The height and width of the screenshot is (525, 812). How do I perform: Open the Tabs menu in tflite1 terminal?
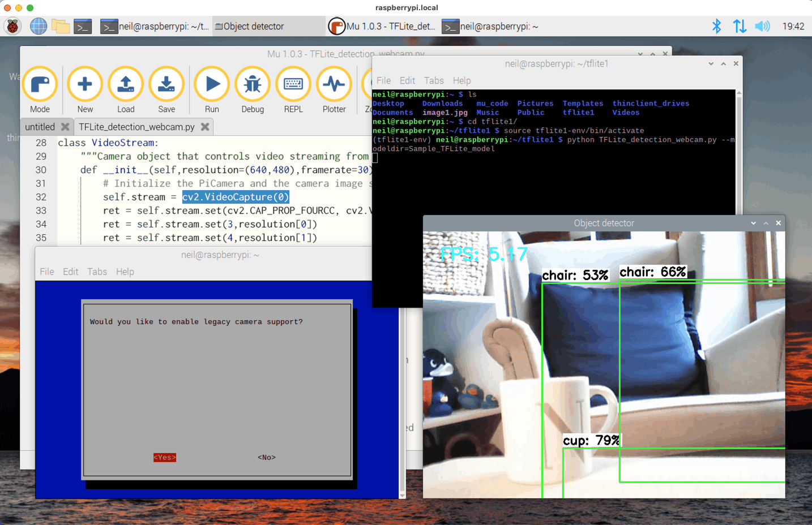[434, 80]
